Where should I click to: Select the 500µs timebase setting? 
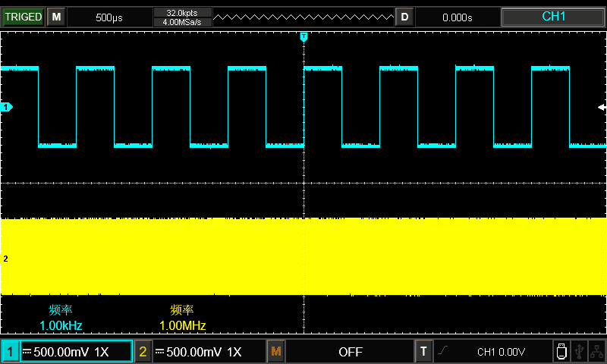pos(109,17)
